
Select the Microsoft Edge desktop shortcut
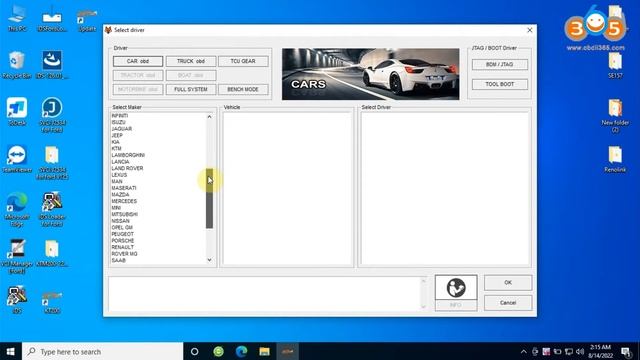[x=17, y=210]
